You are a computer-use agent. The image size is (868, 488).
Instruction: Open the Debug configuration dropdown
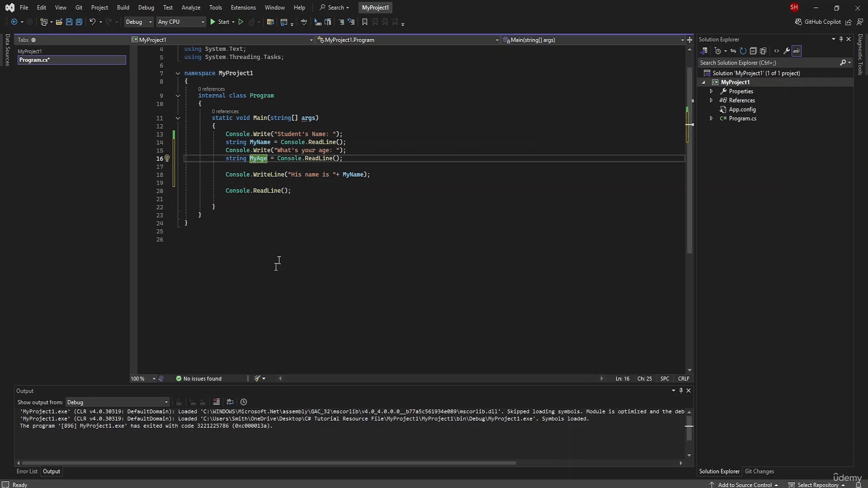138,22
